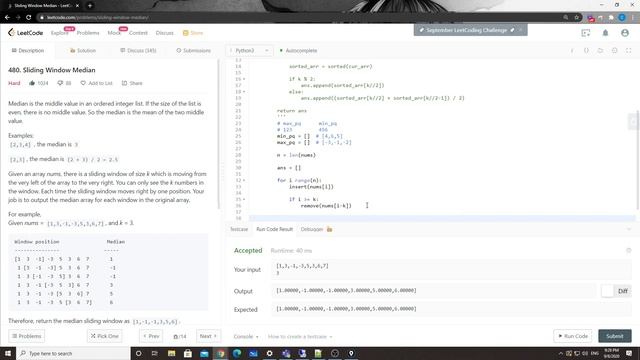Go to the Next problem

pyautogui.click(x=208, y=336)
